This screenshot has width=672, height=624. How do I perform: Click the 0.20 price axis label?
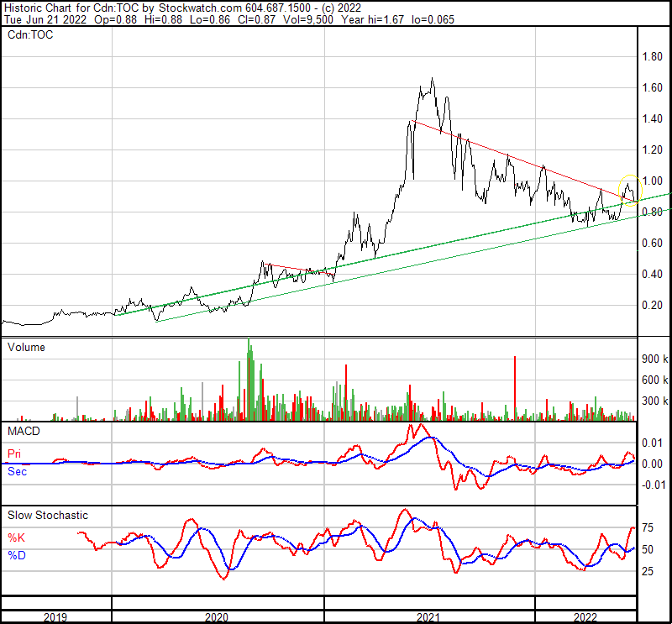[652, 305]
